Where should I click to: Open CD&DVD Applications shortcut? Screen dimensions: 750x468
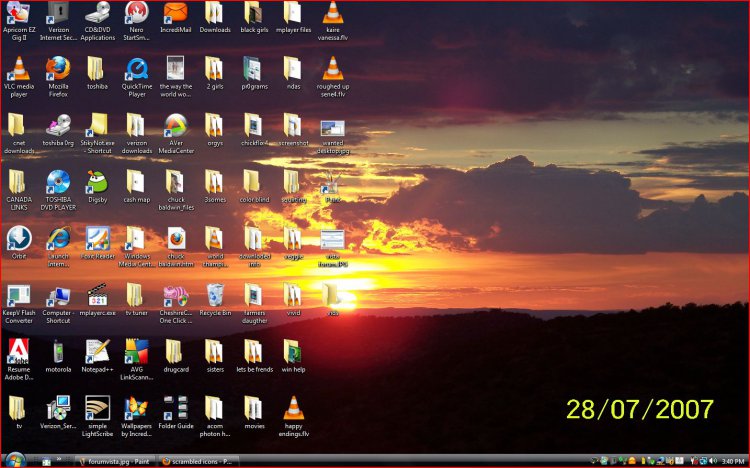(x=98, y=22)
